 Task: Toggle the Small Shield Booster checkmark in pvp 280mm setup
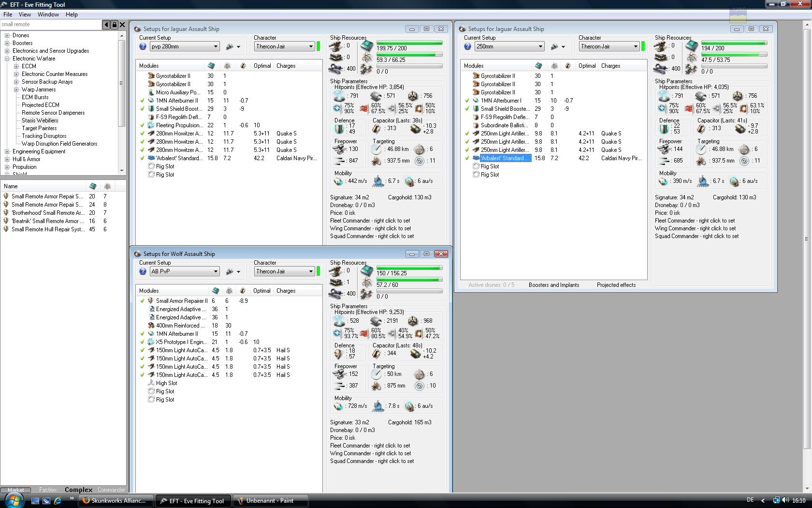pyautogui.click(x=143, y=109)
